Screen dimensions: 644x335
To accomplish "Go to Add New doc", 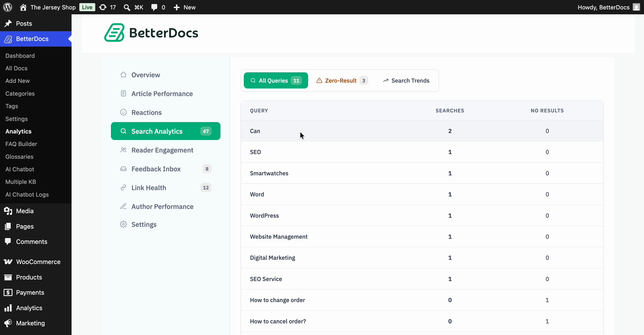I will tap(17, 81).
